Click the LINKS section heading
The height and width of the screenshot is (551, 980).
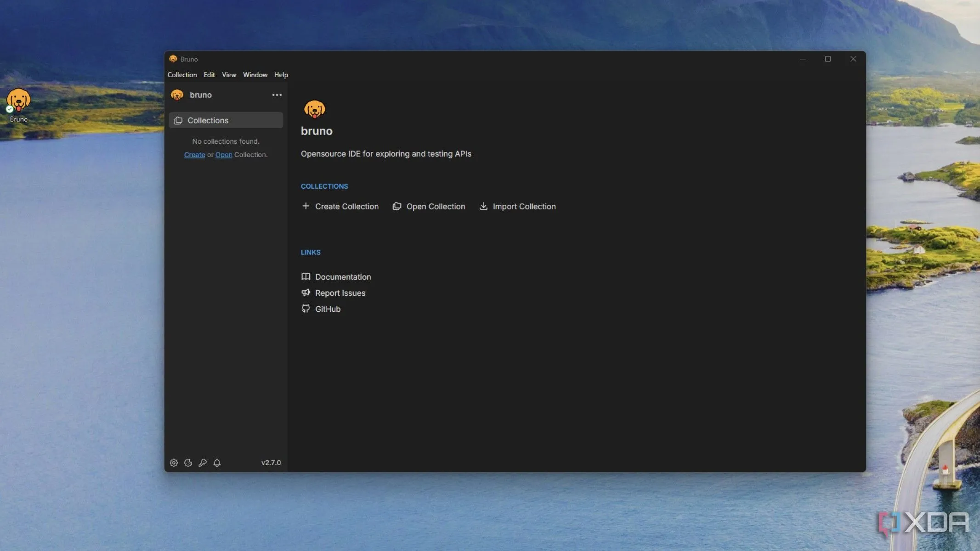[311, 253]
